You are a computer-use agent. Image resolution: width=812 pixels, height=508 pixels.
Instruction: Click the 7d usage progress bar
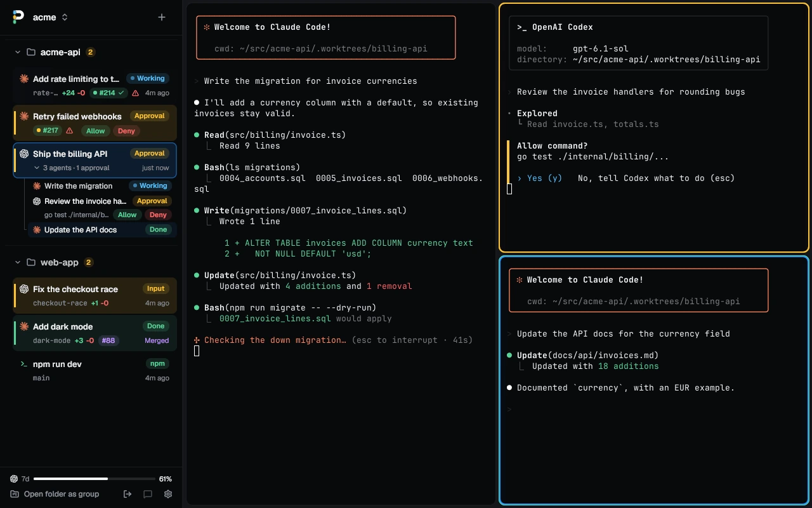pos(95,479)
